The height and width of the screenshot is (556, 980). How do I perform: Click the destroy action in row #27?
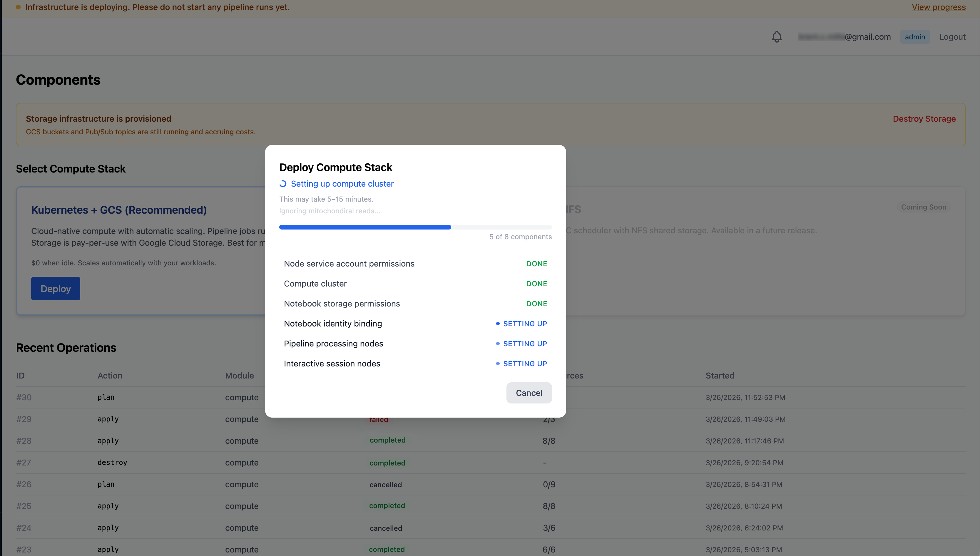pos(112,463)
